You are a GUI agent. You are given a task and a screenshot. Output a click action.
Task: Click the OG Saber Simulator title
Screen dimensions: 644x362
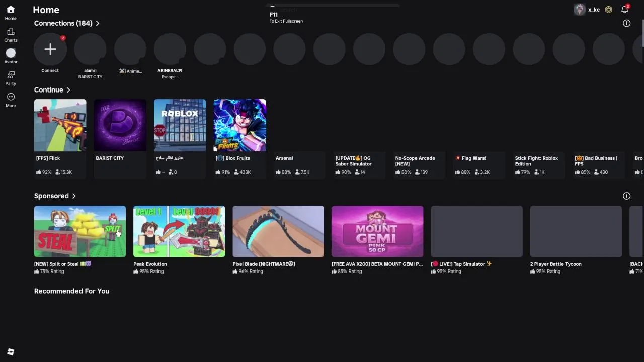(354, 161)
